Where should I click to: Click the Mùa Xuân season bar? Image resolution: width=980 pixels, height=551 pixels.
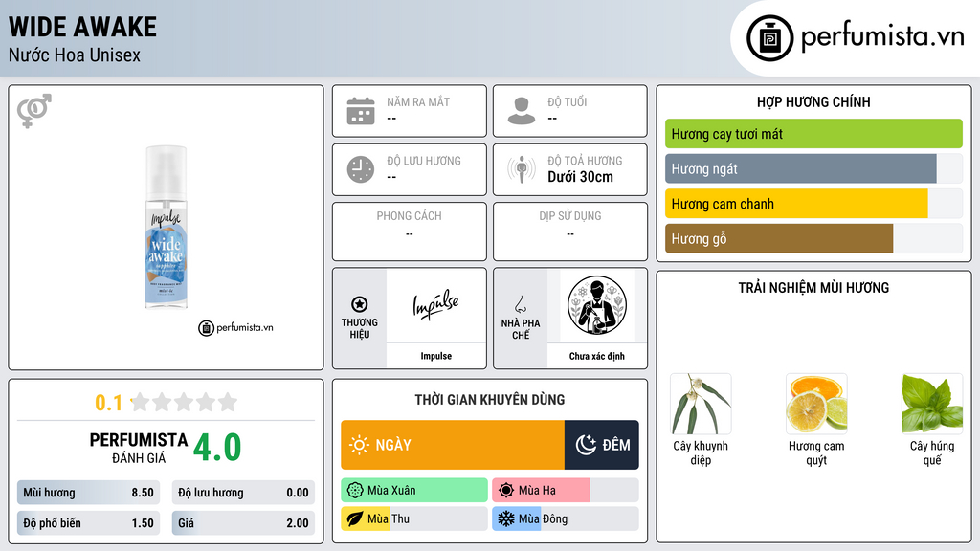point(414,490)
